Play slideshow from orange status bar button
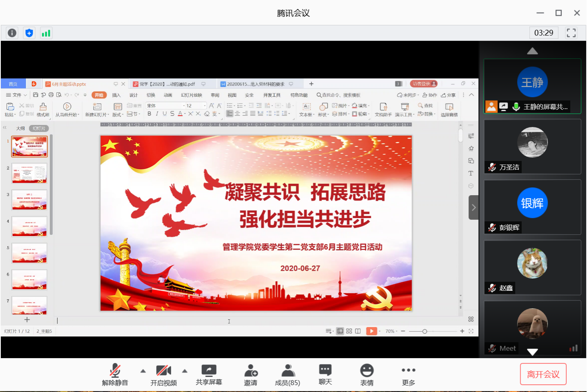Screen dimensions: 587x392 click(x=371, y=331)
